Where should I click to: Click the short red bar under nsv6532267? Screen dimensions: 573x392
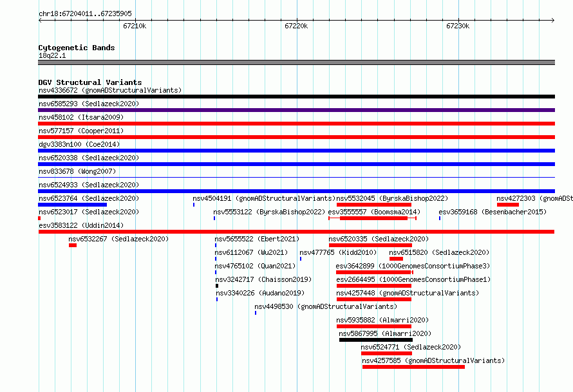pos(73,245)
